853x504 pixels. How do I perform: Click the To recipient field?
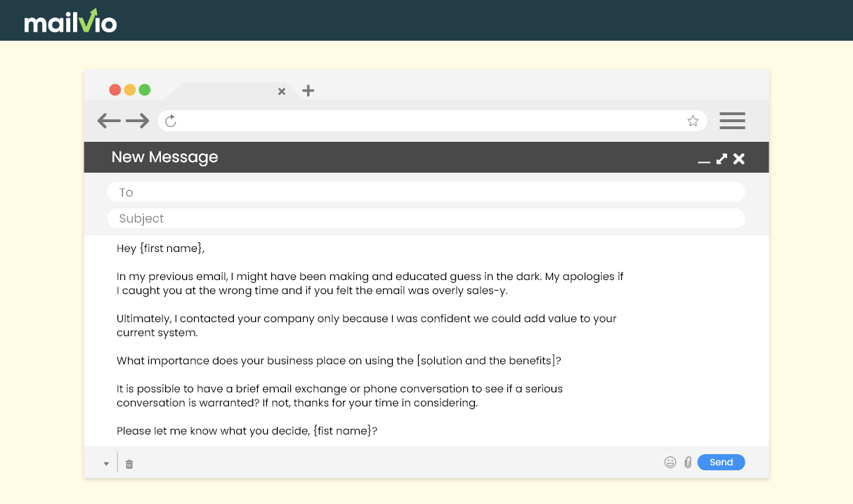(x=426, y=192)
